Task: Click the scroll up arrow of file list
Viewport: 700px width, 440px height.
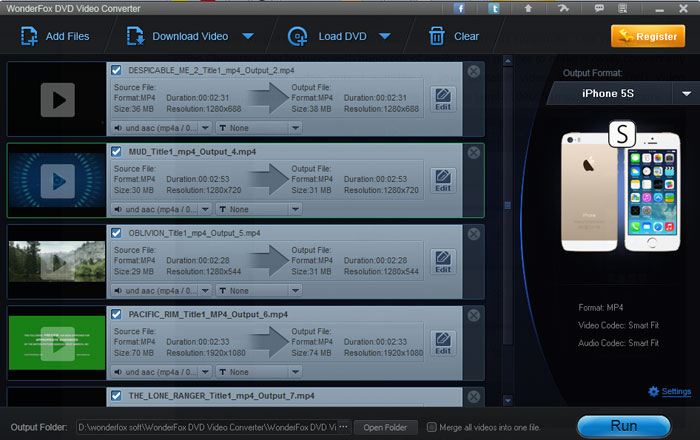Action: (x=508, y=61)
